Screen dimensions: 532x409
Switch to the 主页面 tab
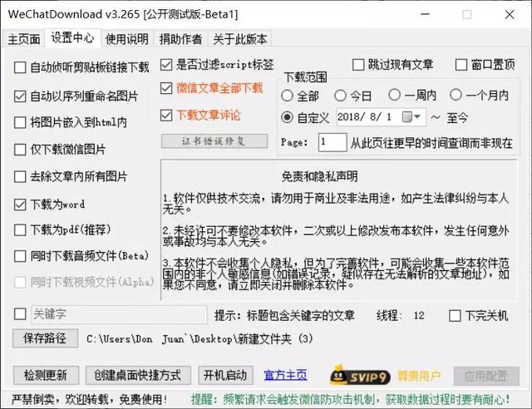coord(24,39)
